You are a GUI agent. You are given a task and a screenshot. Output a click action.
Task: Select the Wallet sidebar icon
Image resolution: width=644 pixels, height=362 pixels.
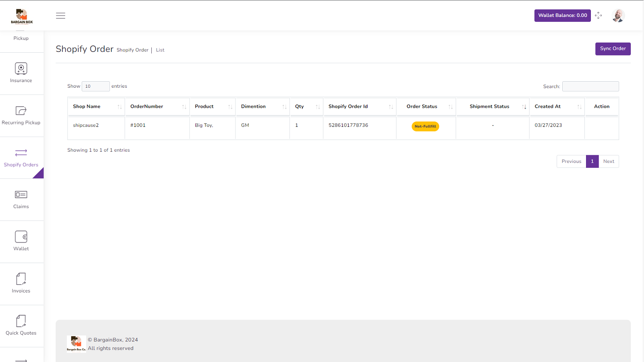(x=21, y=237)
